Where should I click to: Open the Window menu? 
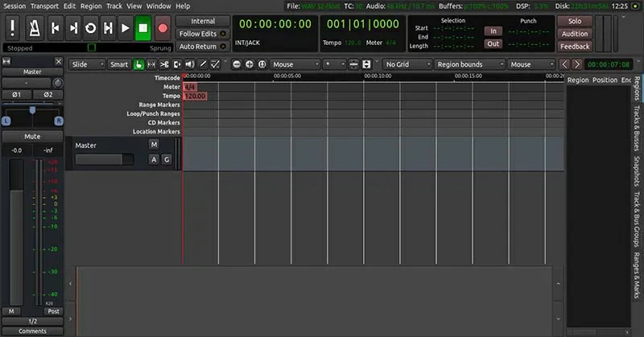coord(159,6)
